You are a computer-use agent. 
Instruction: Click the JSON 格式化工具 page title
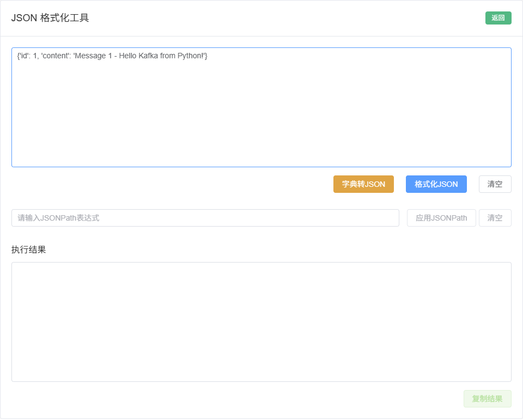point(51,18)
